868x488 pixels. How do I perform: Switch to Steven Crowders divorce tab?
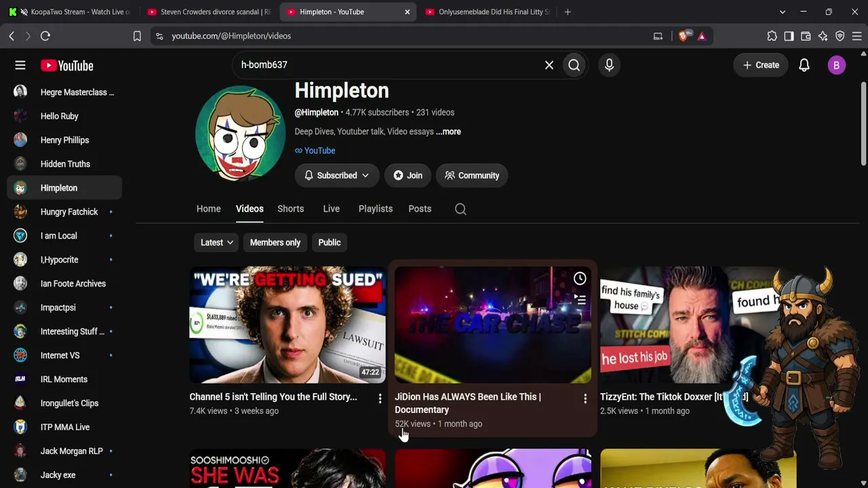pos(209,12)
